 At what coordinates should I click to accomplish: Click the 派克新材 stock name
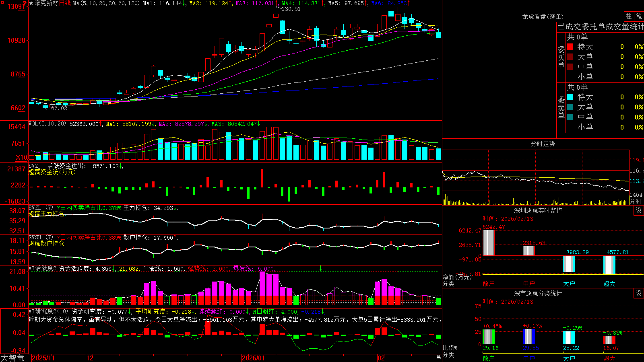click(46, 3)
